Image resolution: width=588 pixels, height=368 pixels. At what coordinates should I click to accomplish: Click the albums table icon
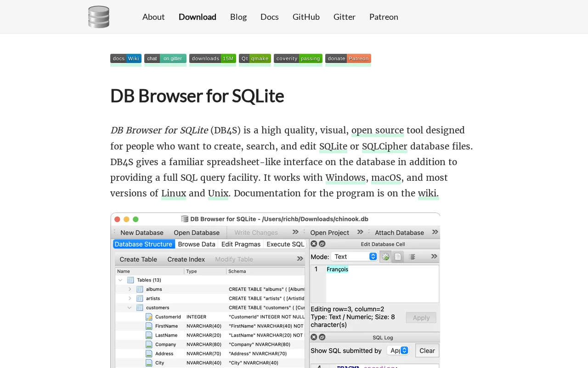pos(140,289)
